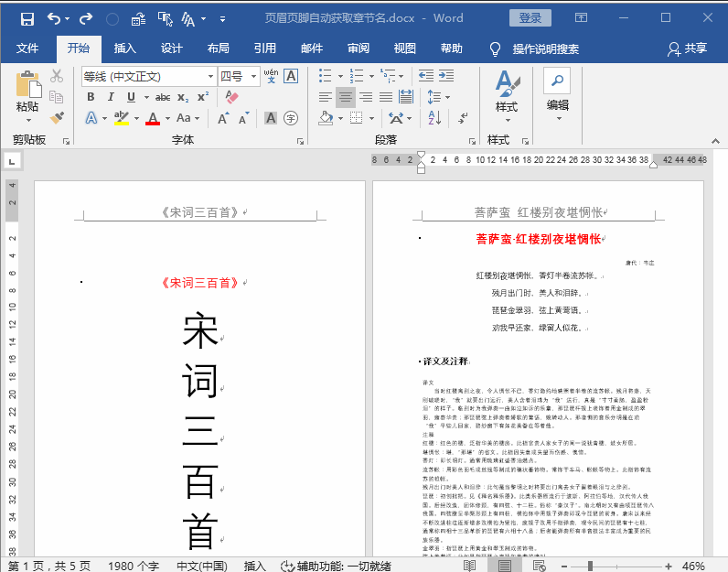728x572 pixels.
Task: Decrease font size with the shrink icon
Action: click(244, 118)
